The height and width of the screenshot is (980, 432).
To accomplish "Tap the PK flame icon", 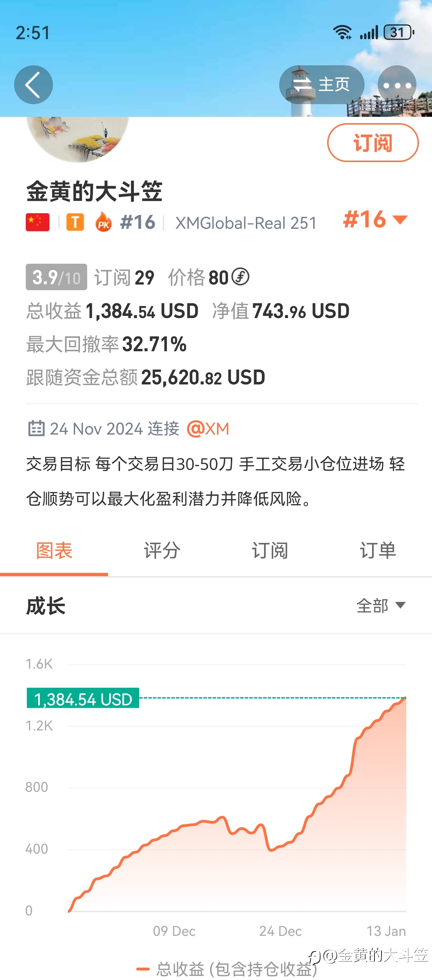I will tap(103, 222).
